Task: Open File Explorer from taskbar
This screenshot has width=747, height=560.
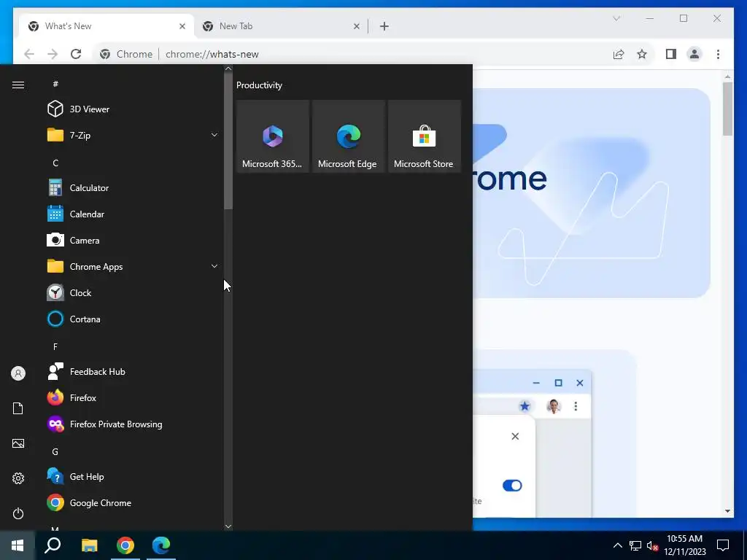Action: pyautogui.click(x=89, y=545)
